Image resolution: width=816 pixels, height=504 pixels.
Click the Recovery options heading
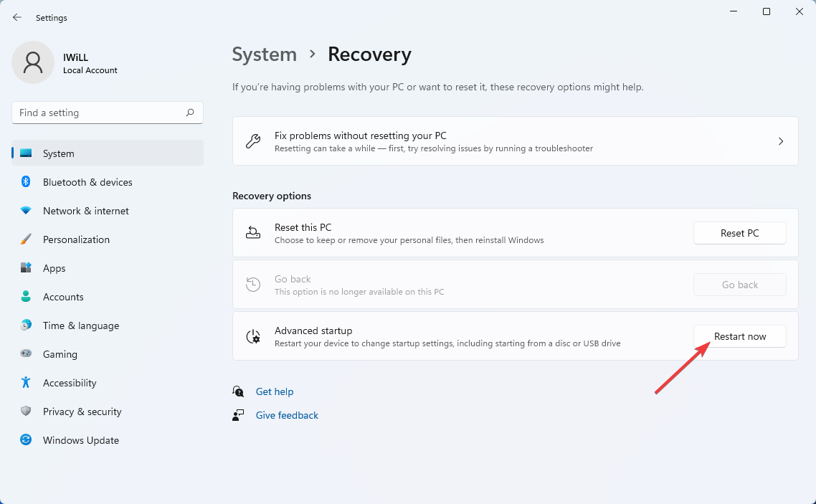(272, 196)
